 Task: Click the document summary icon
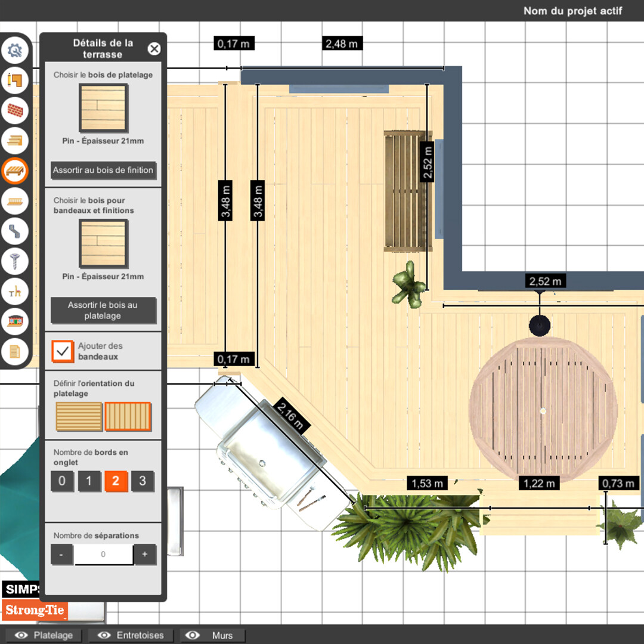point(15,352)
